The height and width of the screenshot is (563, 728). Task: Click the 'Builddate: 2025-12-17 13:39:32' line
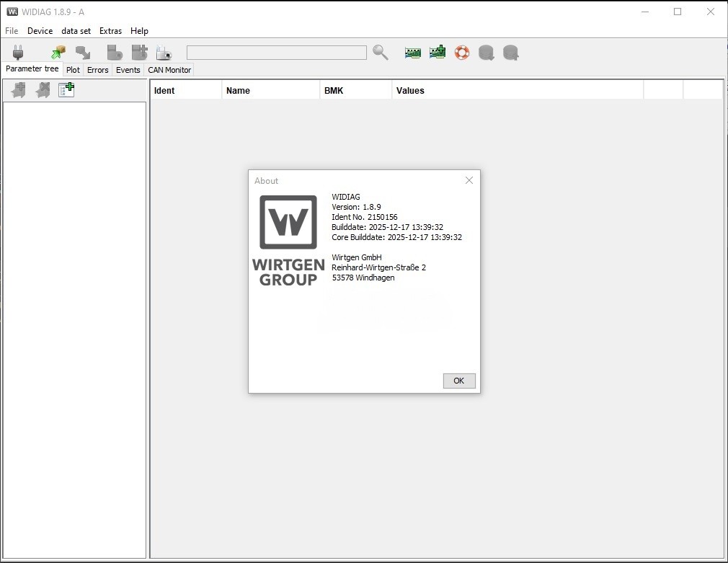pyautogui.click(x=387, y=227)
